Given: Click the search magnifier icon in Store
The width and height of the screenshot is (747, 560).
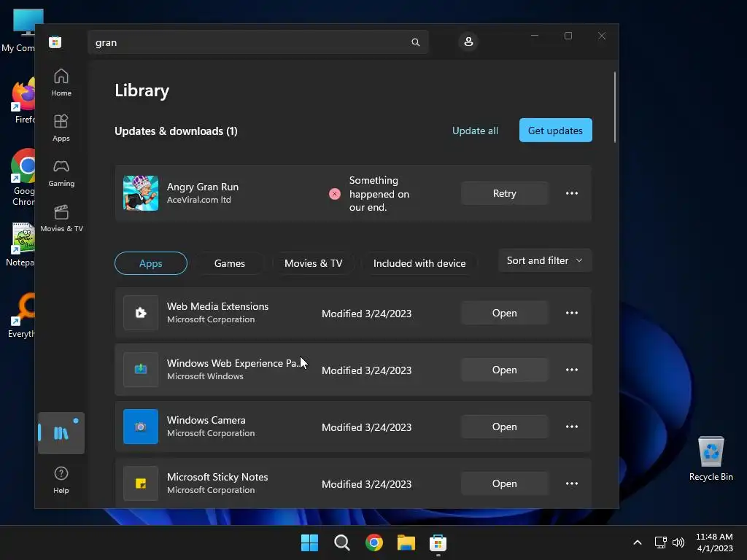Looking at the screenshot, I should [415, 42].
